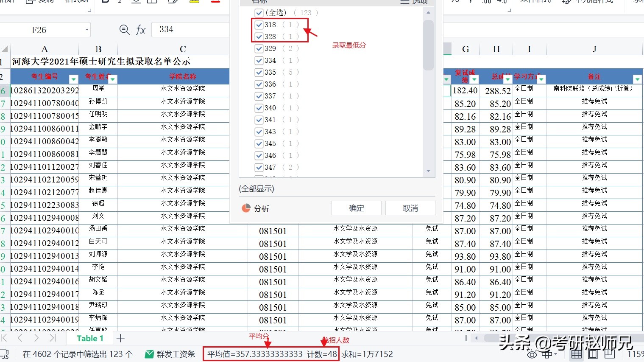
Task: Uncheck the 318 filter value
Action: [x=259, y=24]
